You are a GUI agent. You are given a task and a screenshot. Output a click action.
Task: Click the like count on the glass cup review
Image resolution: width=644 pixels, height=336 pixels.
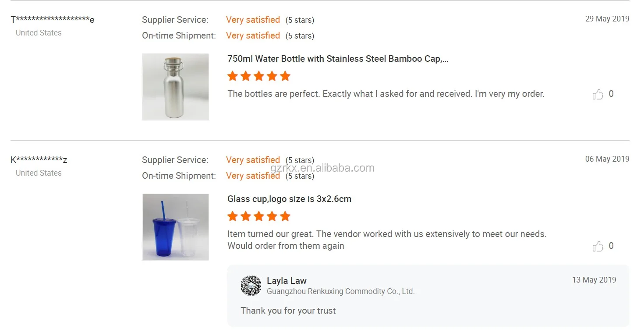[611, 246]
